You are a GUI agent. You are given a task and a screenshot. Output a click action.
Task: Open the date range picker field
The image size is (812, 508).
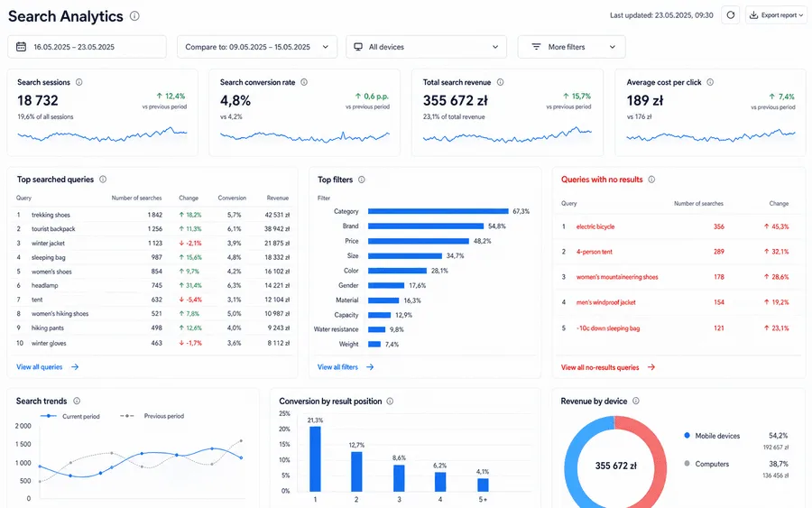[x=87, y=47]
